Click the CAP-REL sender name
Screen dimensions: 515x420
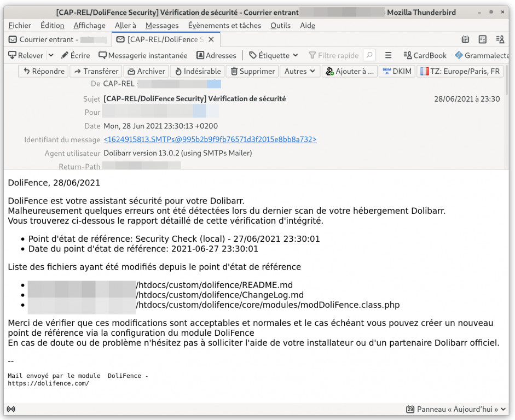coord(119,84)
